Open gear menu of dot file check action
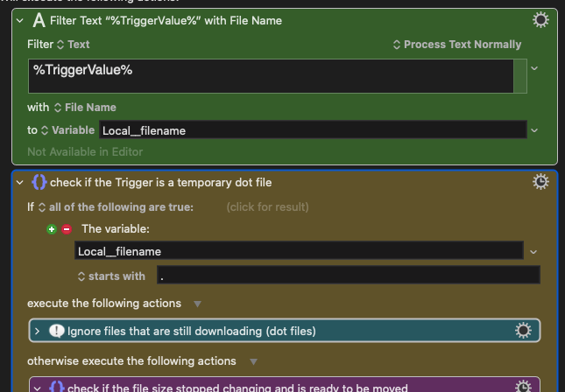Screen dimensions: 565x392 (x=541, y=182)
